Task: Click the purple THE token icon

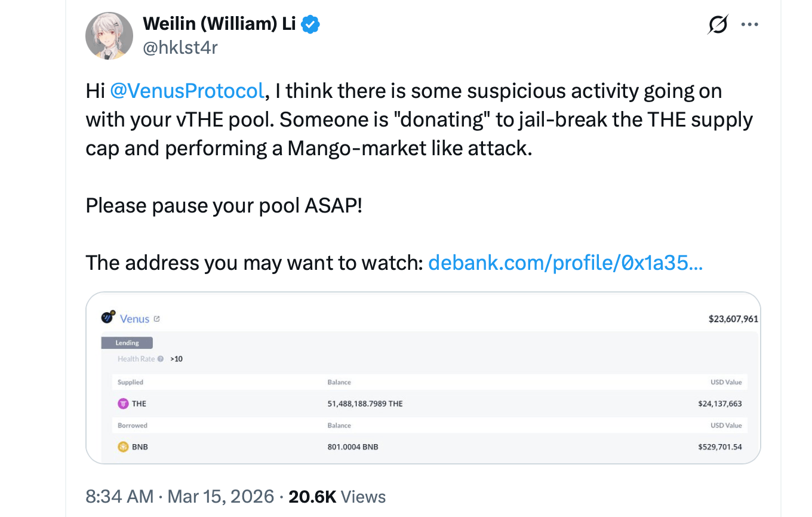Action: pos(123,404)
